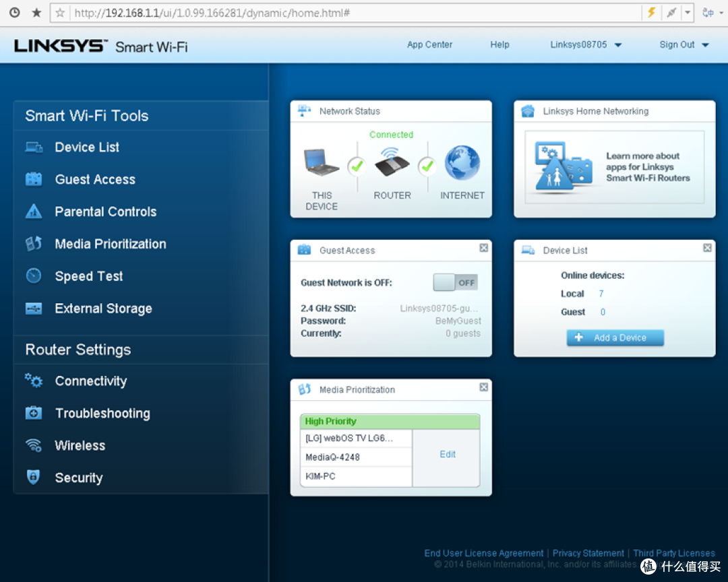Open Help in top navigation

499,44
